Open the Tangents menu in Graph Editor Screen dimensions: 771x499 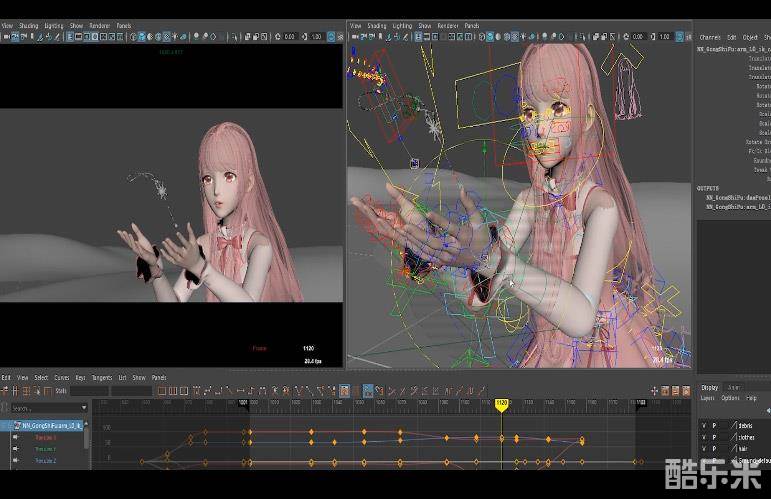coord(101,378)
